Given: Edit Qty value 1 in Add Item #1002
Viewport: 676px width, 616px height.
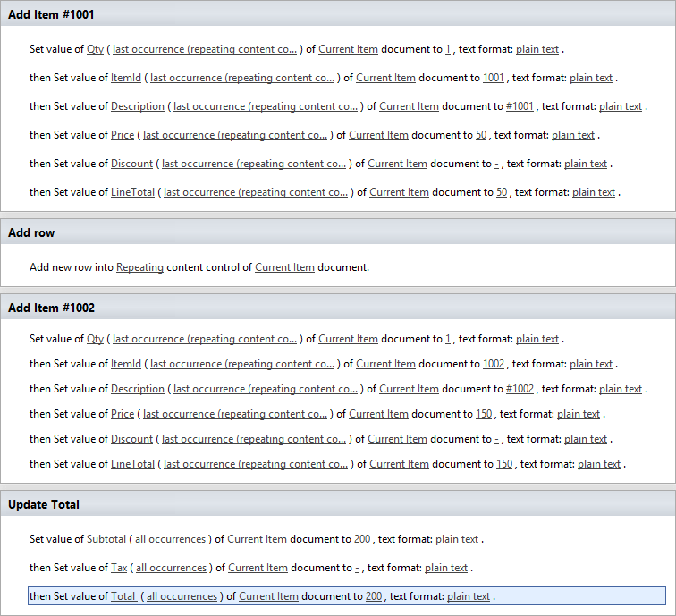Looking at the screenshot, I should [447, 339].
